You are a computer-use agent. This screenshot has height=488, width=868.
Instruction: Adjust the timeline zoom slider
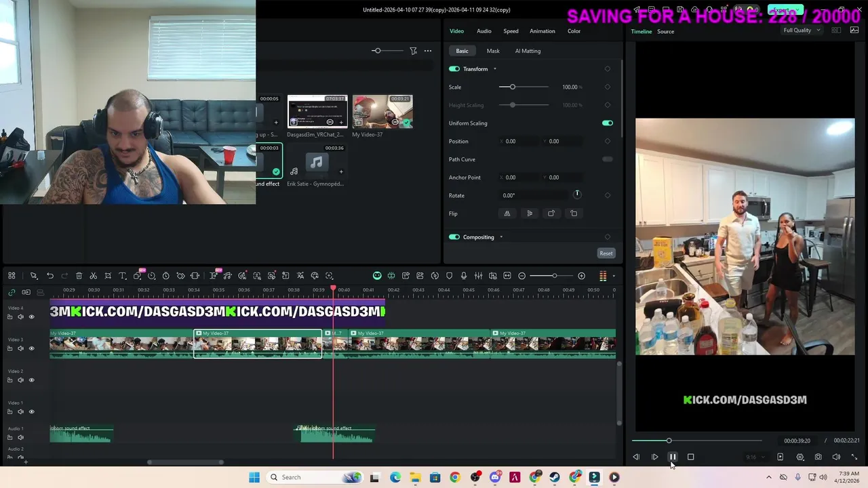pyautogui.click(x=554, y=276)
